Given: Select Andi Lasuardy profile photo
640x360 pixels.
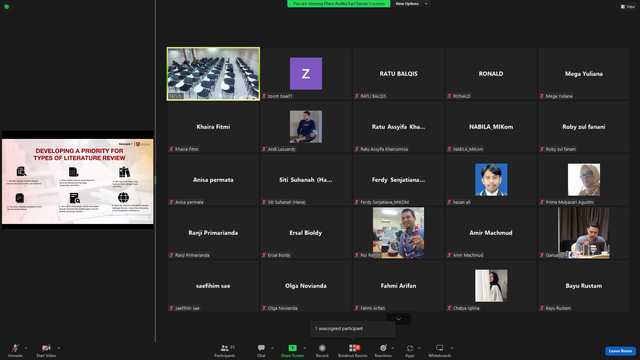Looking at the screenshot, I should click(x=306, y=127).
